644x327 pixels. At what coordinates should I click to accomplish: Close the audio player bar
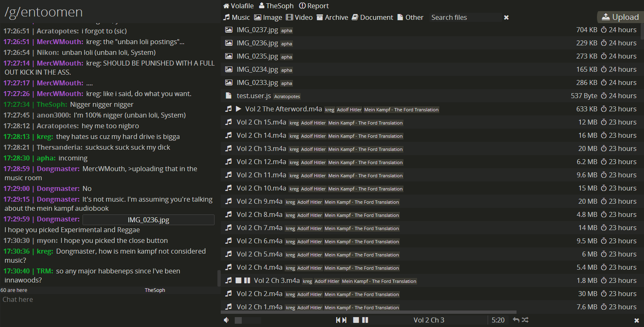pos(637,320)
